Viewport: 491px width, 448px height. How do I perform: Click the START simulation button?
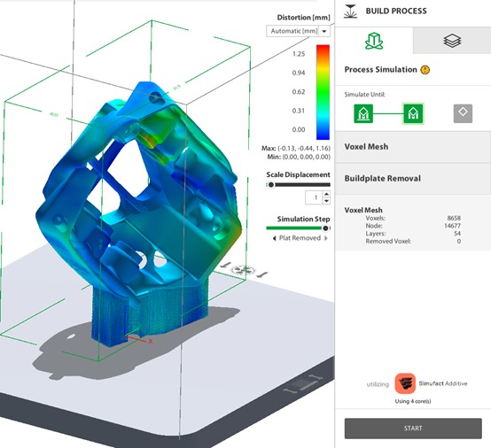[413, 429]
